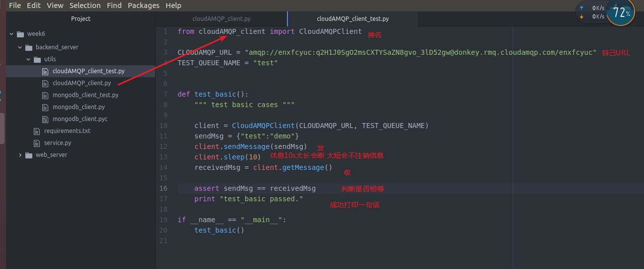This screenshot has width=644, height=269.
Task: Click file icon of cloudAMQP_client_test.py
Action: pyautogui.click(x=45, y=71)
